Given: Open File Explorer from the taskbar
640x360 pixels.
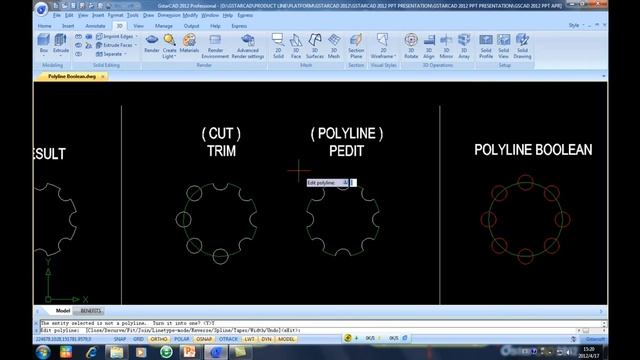Looking at the screenshot, I should click(116, 351).
